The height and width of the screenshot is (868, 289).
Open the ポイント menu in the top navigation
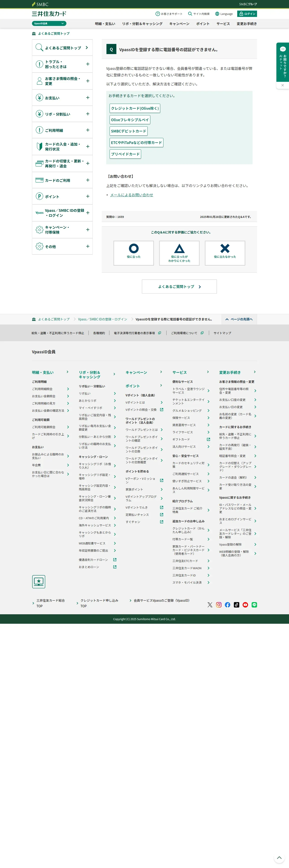pyautogui.click(x=203, y=24)
